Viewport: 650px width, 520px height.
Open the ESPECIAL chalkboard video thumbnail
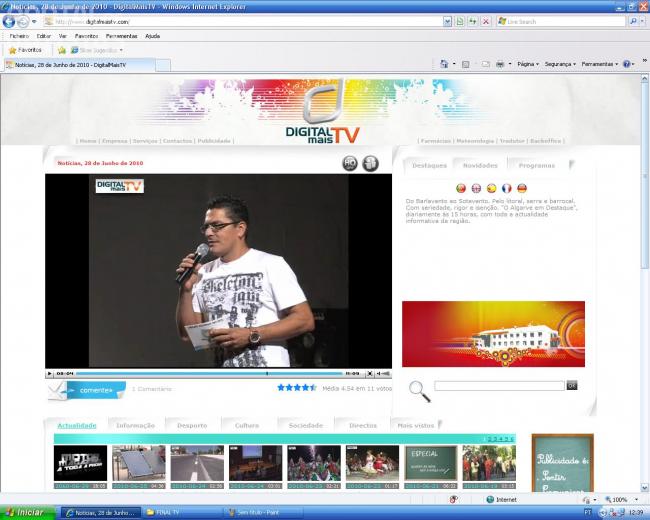pos(431,463)
